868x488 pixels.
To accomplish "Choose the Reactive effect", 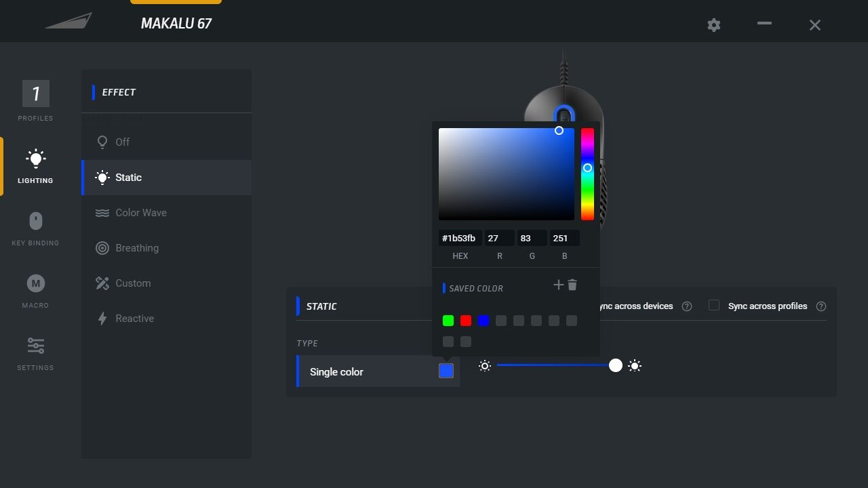I will 167,319.
